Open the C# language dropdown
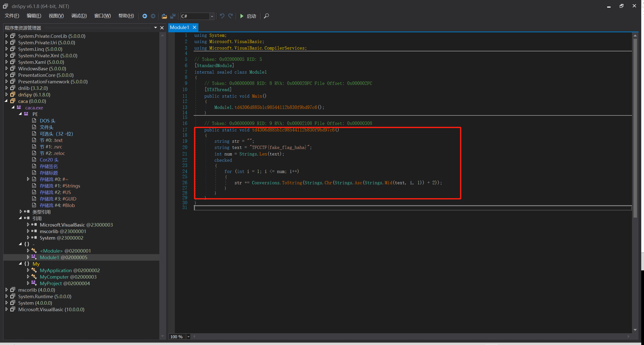The width and height of the screenshot is (644, 345). tap(212, 16)
